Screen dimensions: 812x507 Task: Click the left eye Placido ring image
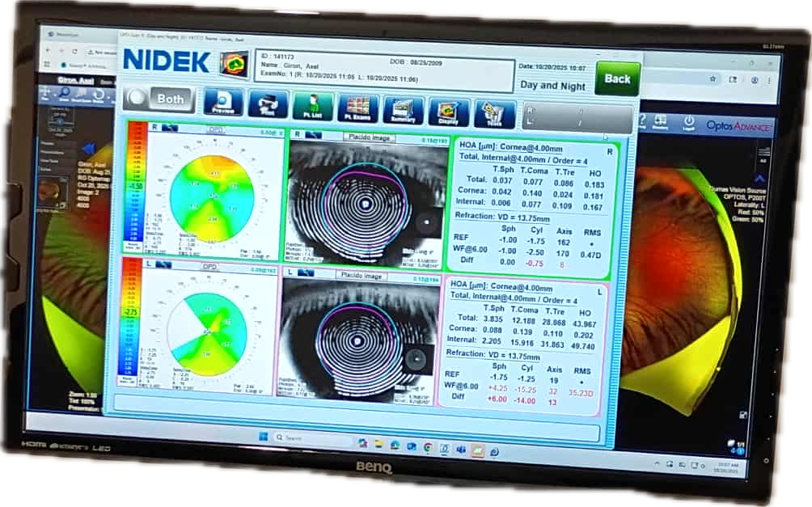[x=359, y=340]
